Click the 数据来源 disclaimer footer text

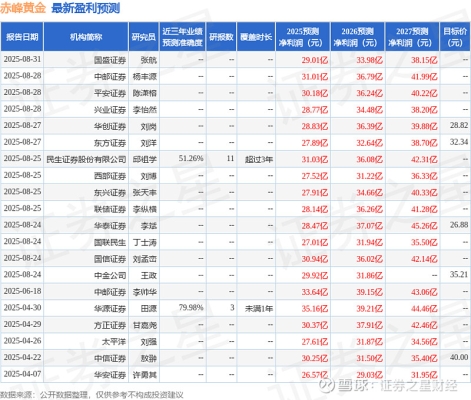[92, 395]
